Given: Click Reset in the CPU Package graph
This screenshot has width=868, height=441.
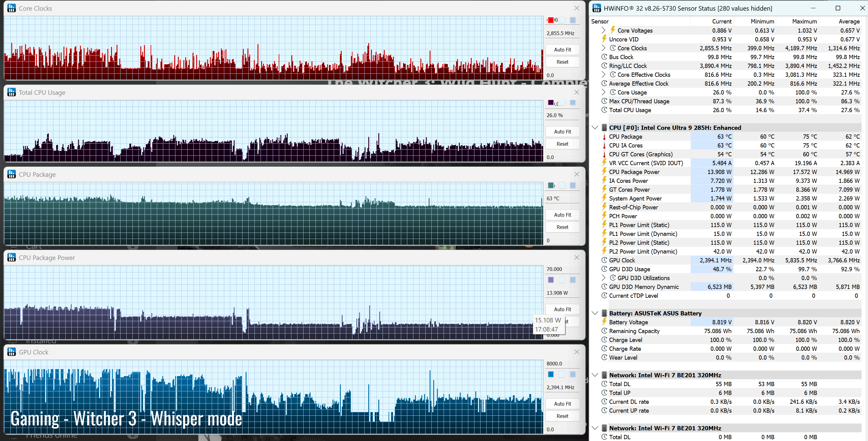Looking at the screenshot, I should point(562,227).
